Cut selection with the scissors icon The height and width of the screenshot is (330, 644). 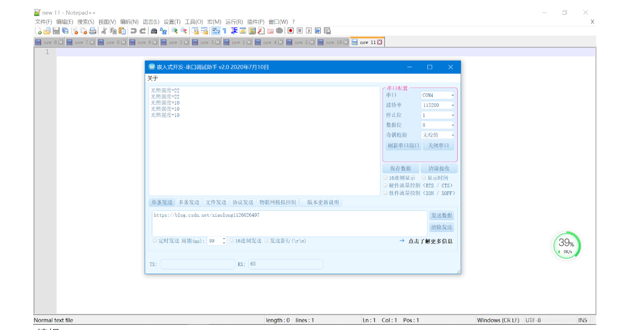coord(104,31)
